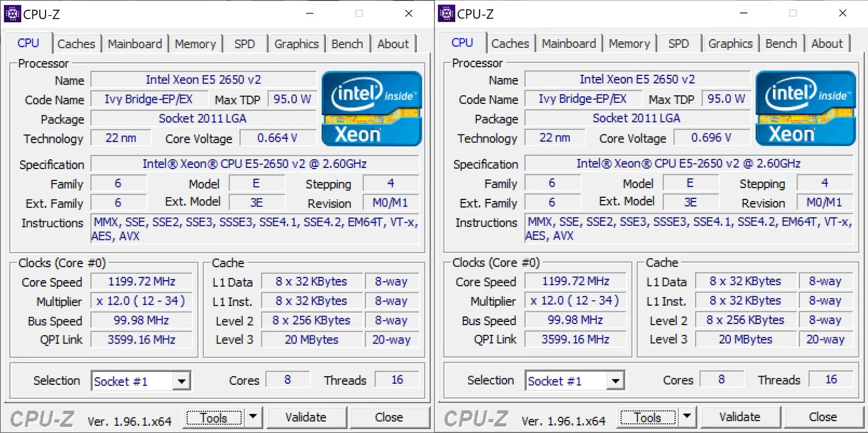This screenshot has height=433, width=868.
Task: Switch to Mainboard tab in left window
Action: (135, 44)
